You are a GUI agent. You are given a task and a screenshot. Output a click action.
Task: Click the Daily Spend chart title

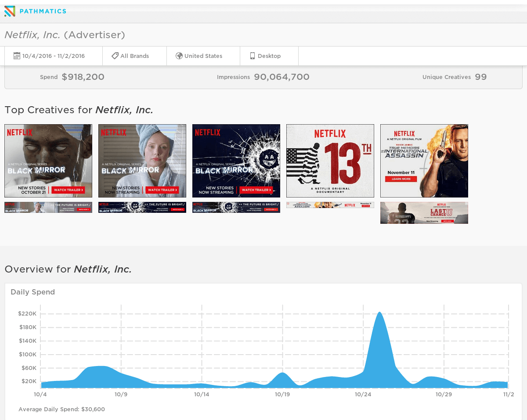point(33,292)
